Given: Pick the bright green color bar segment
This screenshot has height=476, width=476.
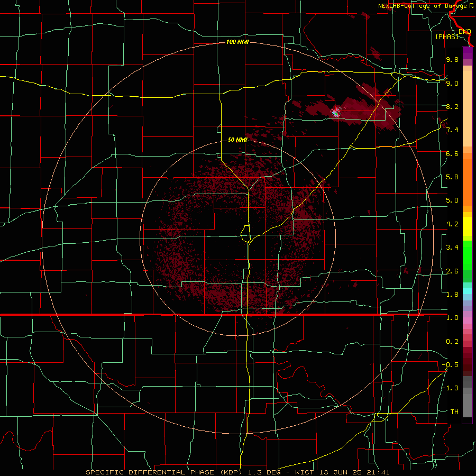Looking at the screenshot, I should (467, 255).
